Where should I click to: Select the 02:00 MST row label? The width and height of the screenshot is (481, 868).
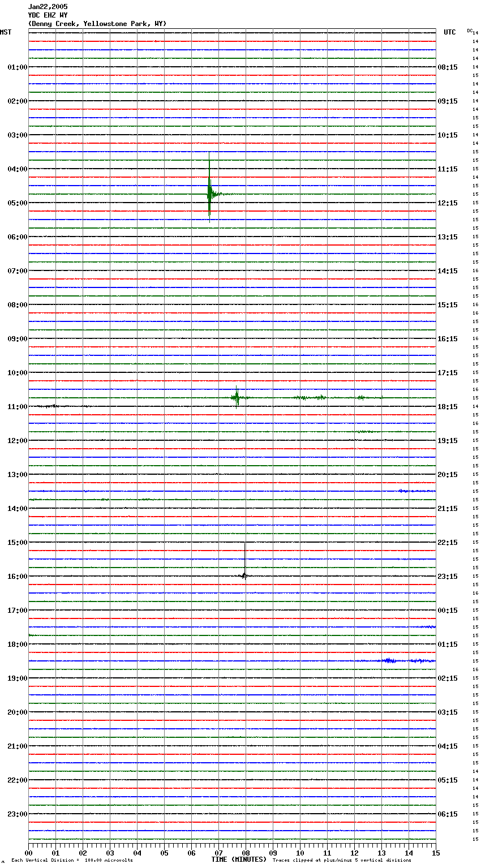(18, 101)
